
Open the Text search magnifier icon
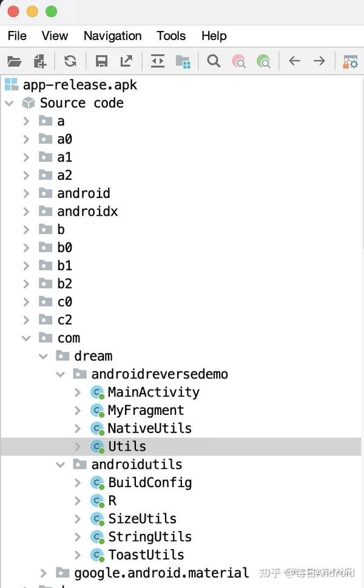214,61
